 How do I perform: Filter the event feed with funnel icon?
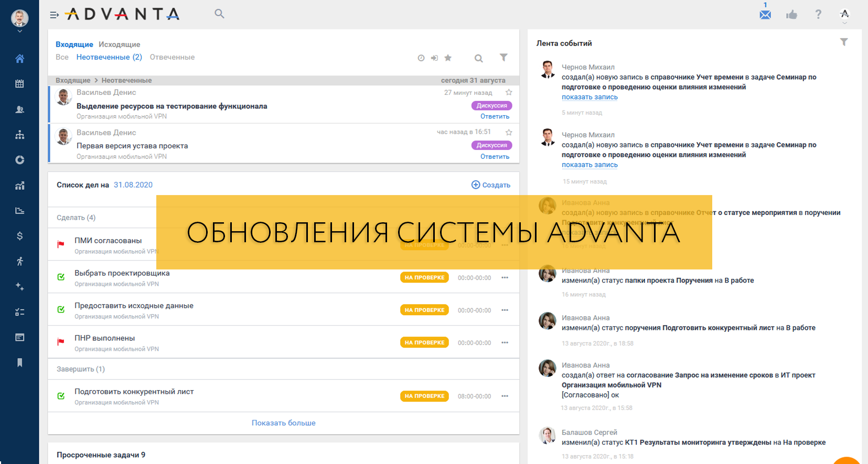pos(843,42)
